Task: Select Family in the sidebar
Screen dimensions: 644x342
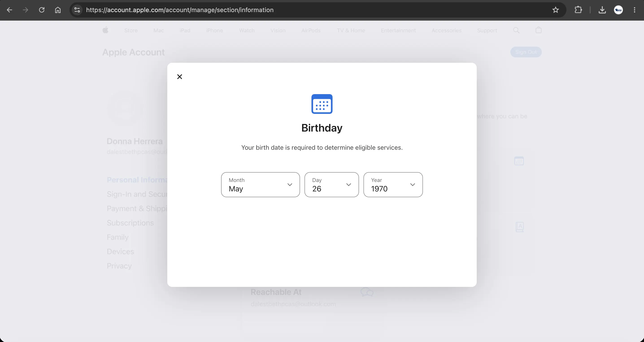Action: point(117,237)
